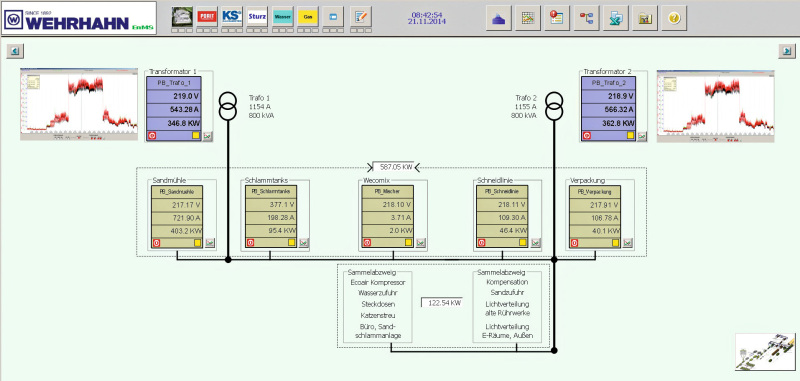Go to previous page with left arrow

coord(15,50)
